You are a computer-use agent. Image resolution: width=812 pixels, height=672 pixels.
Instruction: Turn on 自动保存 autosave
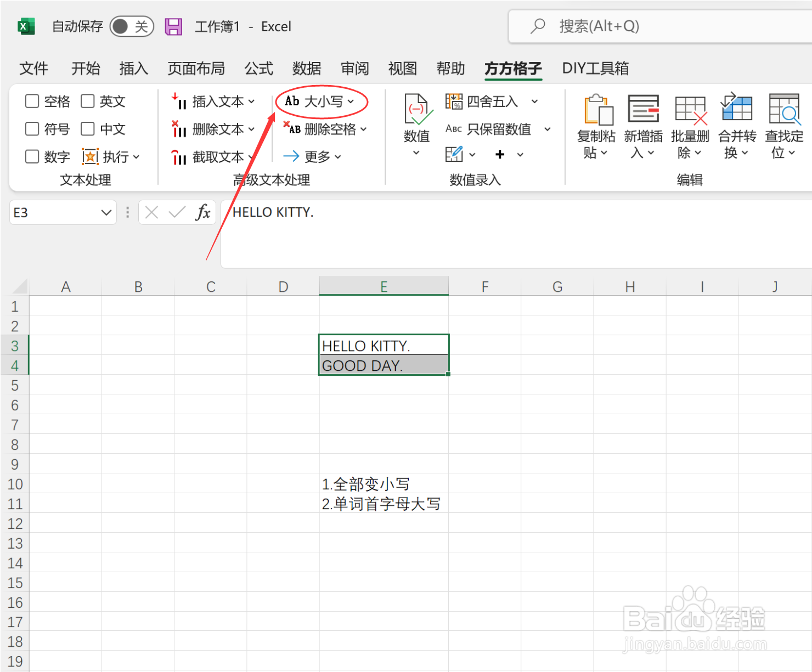pyautogui.click(x=131, y=26)
